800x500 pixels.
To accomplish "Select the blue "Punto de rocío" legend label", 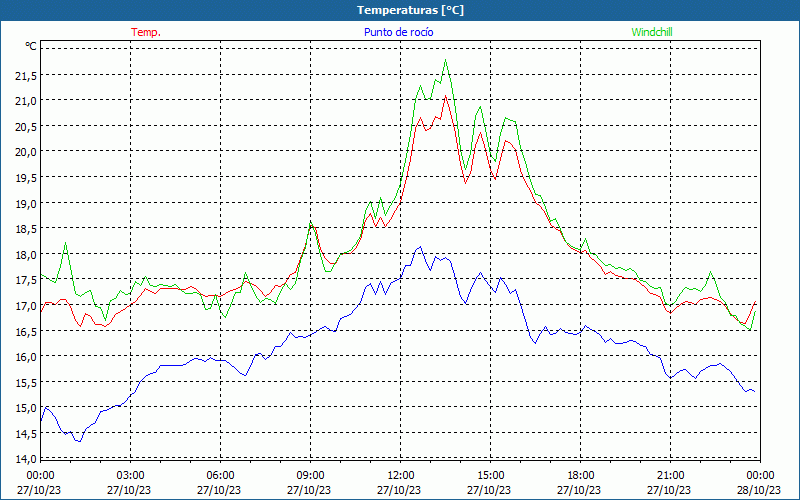I will (398, 32).
